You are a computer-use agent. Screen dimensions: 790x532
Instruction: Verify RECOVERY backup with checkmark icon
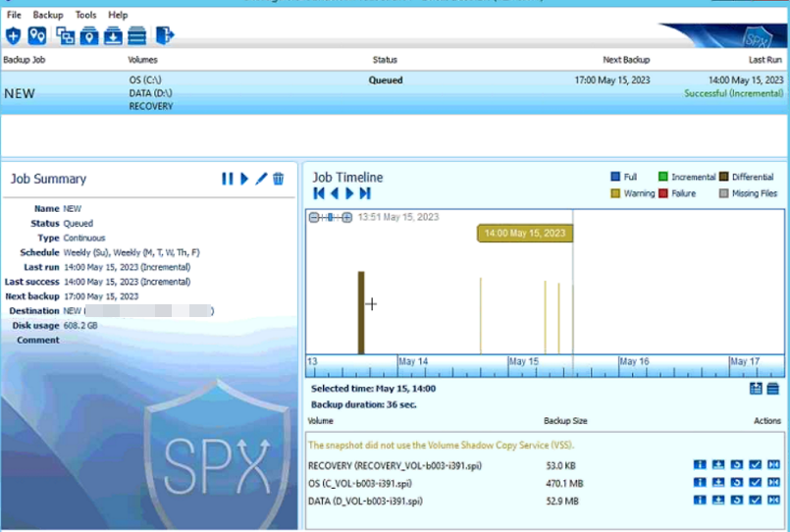[756, 465]
